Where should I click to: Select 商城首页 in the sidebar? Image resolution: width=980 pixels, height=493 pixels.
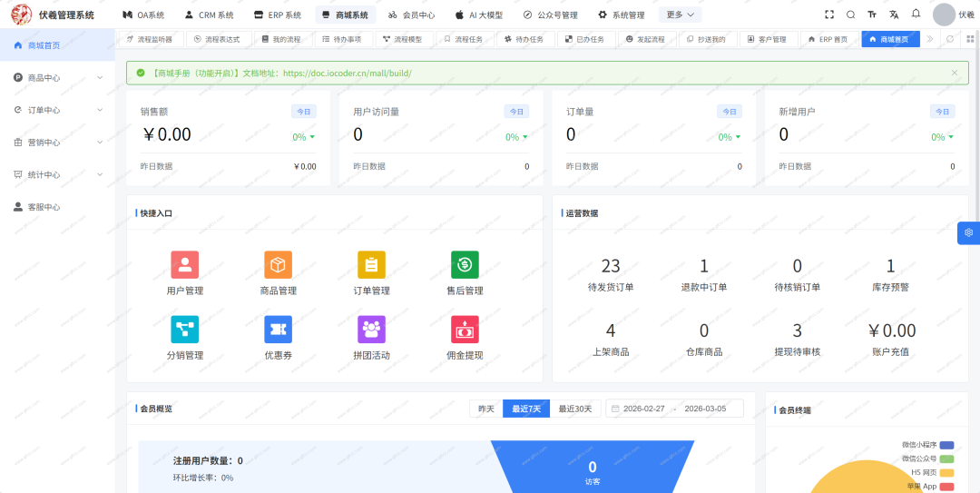tap(57, 45)
